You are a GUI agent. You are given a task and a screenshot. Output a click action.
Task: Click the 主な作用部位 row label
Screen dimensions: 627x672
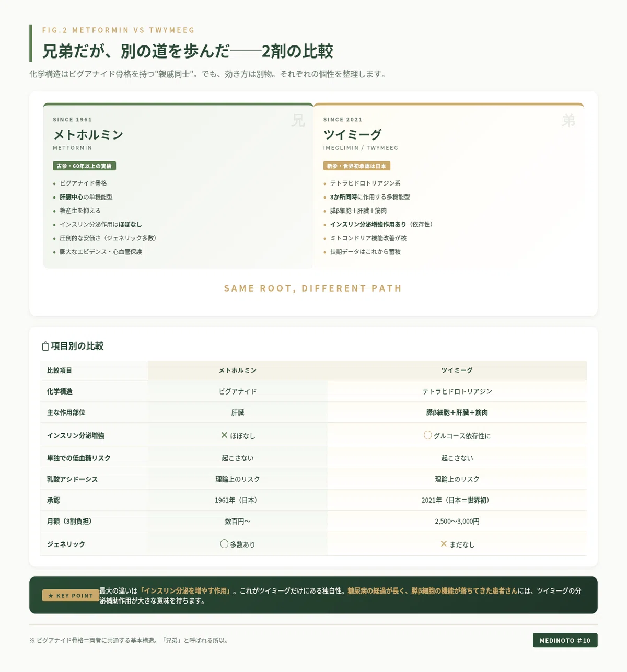click(66, 413)
